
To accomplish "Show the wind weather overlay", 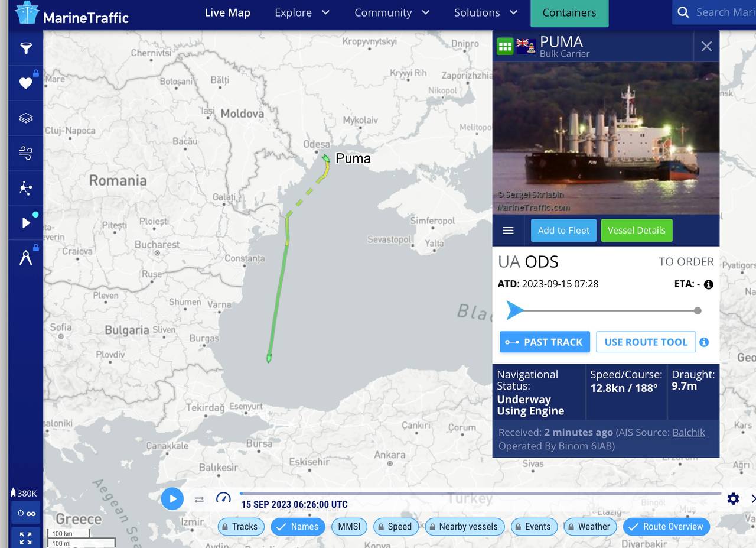I will (25, 153).
